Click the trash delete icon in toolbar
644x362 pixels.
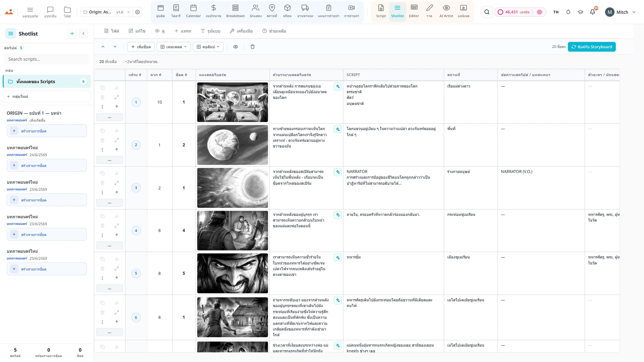click(253, 47)
